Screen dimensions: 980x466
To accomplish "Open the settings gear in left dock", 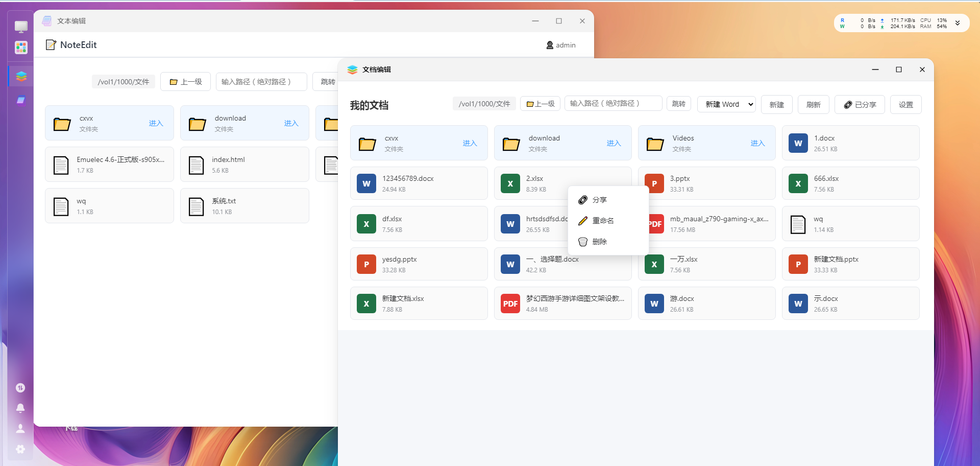I will point(20,449).
